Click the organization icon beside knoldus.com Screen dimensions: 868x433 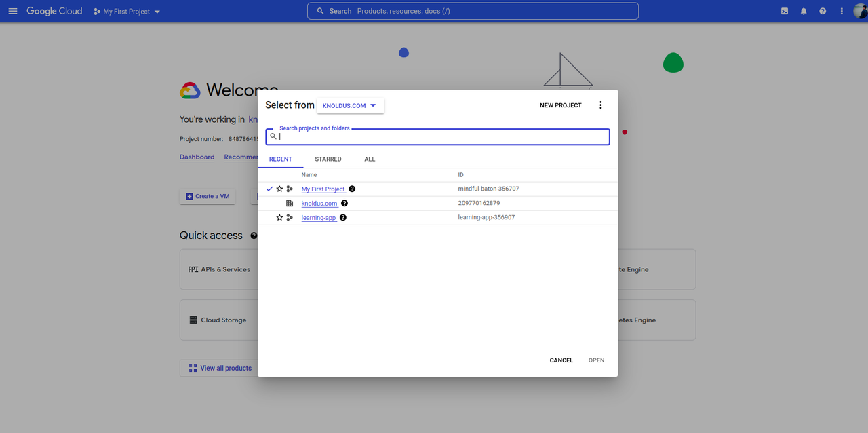coord(290,203)
